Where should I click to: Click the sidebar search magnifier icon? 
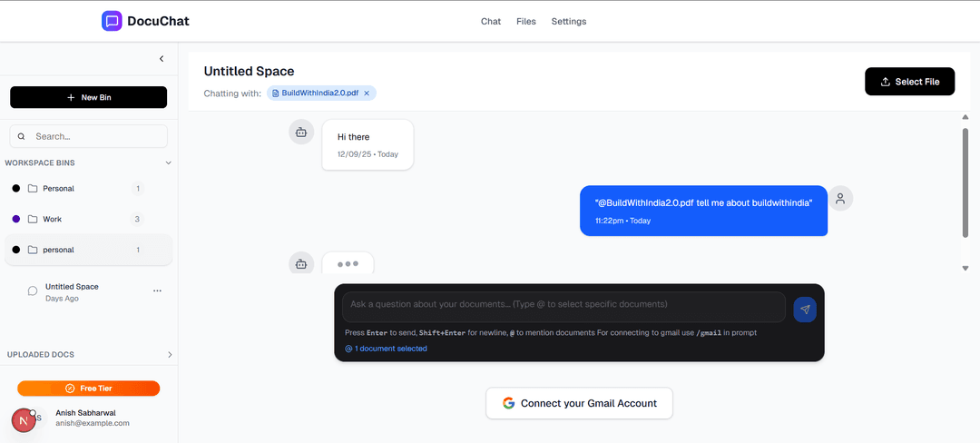(x=22, y=137)
